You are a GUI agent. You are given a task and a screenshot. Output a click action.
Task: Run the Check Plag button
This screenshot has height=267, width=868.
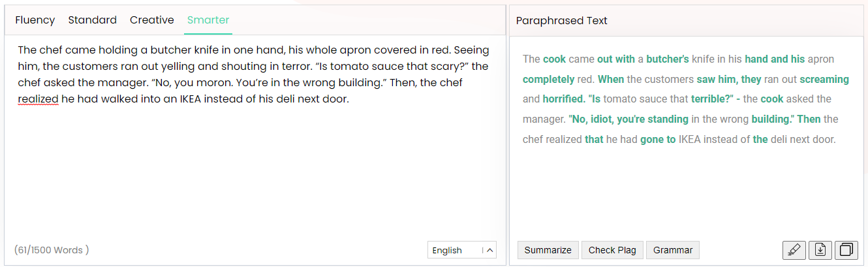(612, 250)
